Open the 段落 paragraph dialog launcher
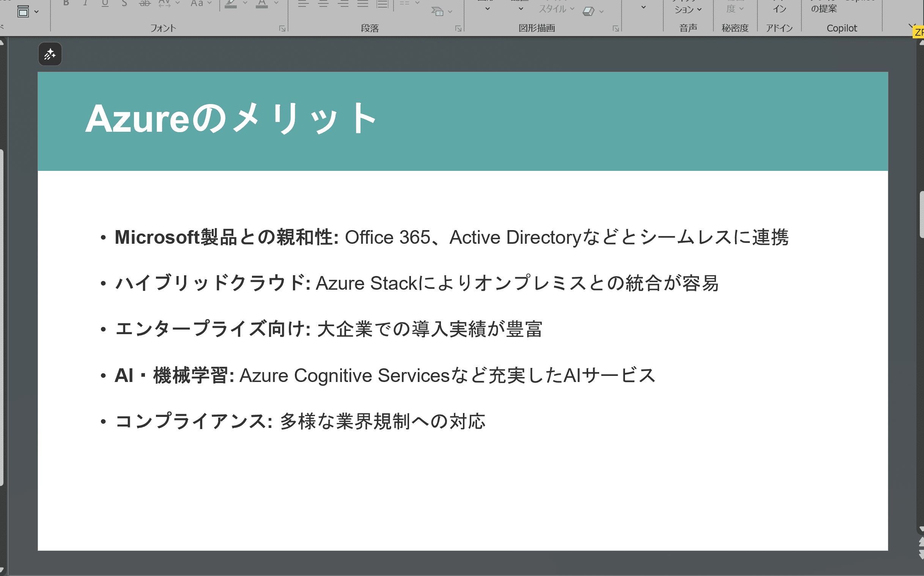This screenshot has width=924, height=576. 458,28
